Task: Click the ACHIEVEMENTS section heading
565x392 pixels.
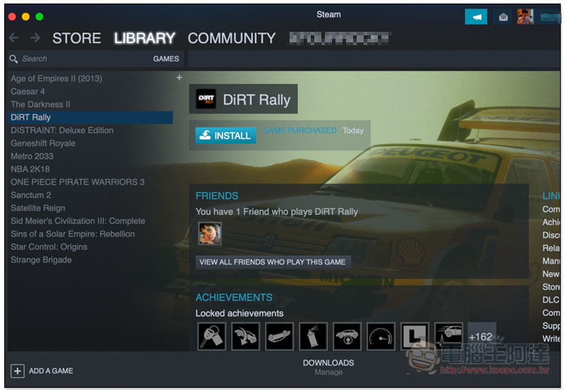Action: coord(234,297)
